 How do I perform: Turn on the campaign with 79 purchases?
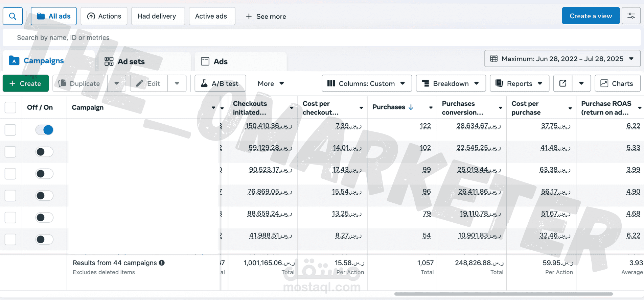[x=44, y=217]
